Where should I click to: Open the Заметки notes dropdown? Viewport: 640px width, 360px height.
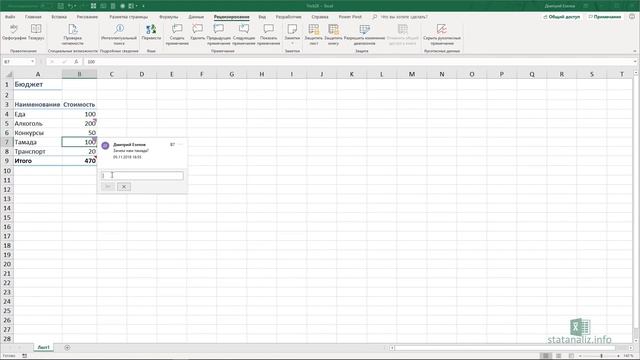point(292,34)
